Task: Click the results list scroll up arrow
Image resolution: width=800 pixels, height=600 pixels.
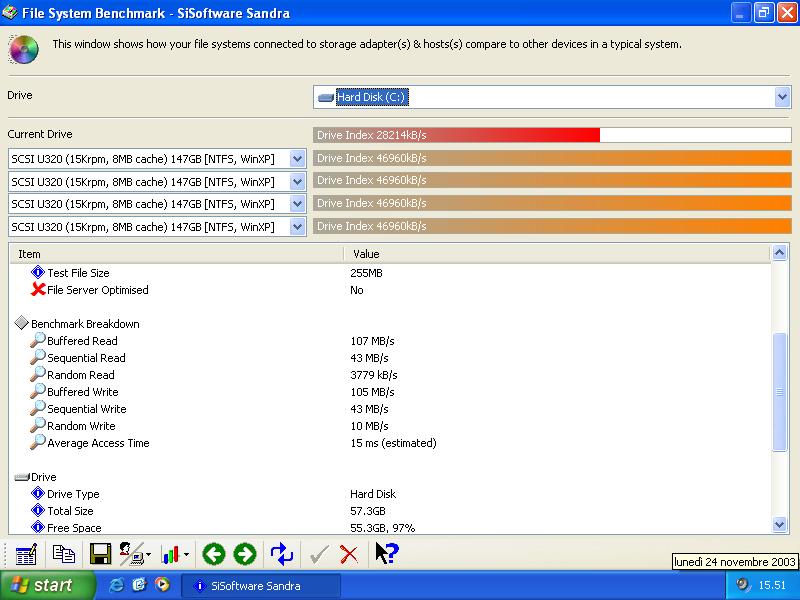Action: tap(780, 253)
